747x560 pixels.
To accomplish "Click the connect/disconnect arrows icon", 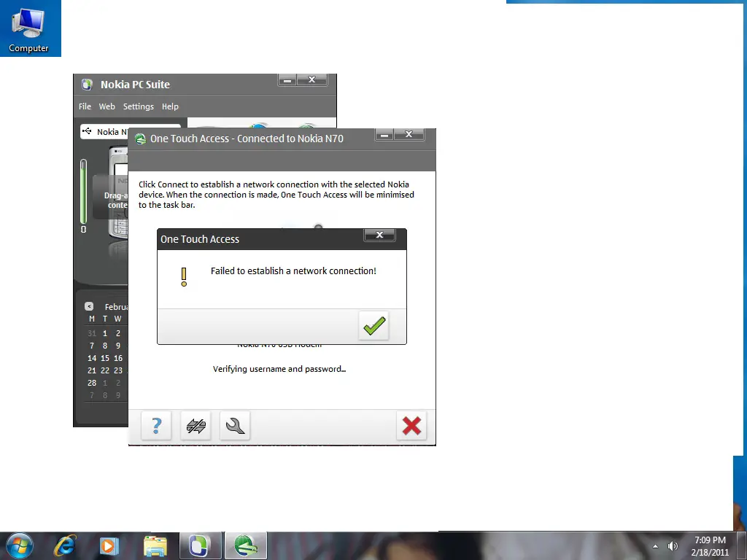I will click(196, 425).
